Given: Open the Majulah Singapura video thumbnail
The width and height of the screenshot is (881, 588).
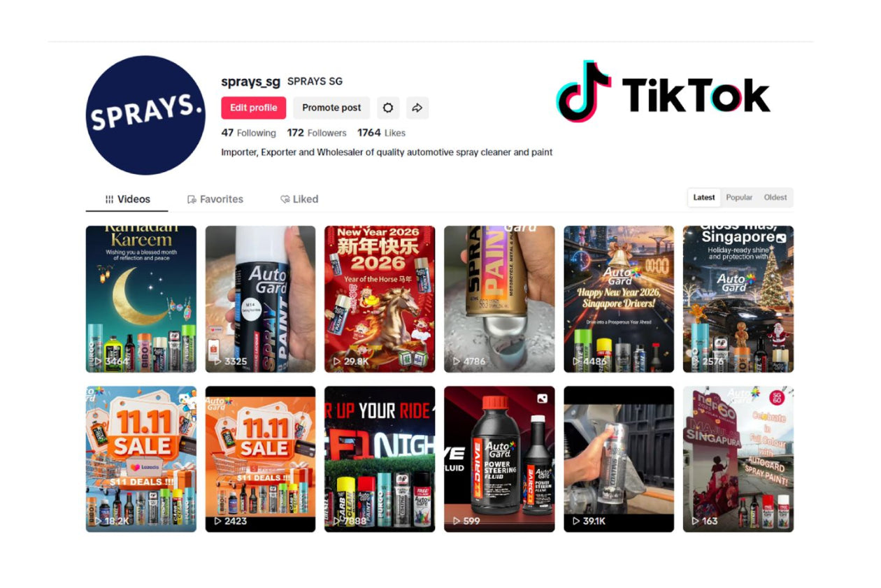Looking at the screenshot, I should (738, 459).
